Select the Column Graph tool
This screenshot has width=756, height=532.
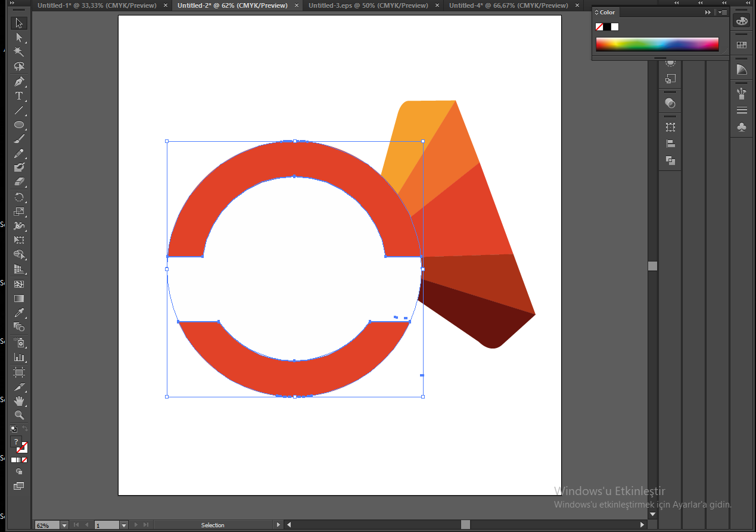(x=19, y=357)
